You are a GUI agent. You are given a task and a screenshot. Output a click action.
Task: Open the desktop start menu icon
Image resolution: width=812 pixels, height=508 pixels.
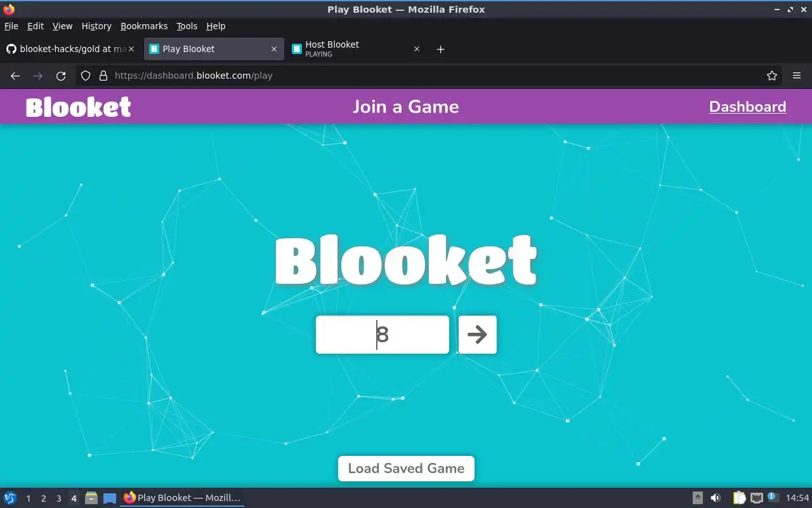pos(10,498)
